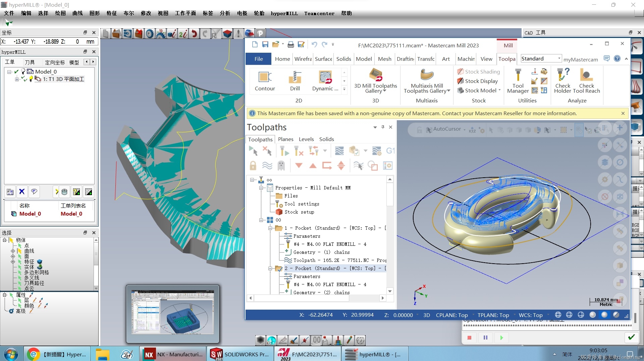644x361 pixels.
Task: Collapse the Model_0 job list node
Action: (9, 72)
